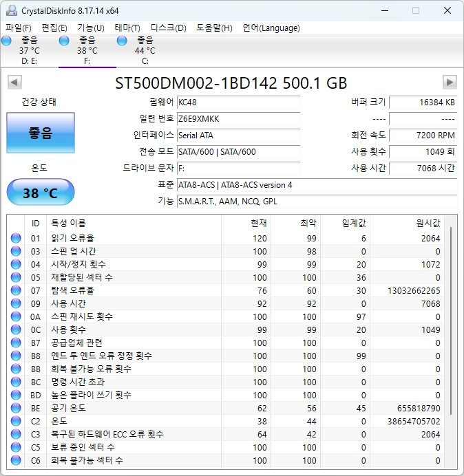Click the 현재 column header
This screenshot has height=476, width=464.
pos(246,223)
